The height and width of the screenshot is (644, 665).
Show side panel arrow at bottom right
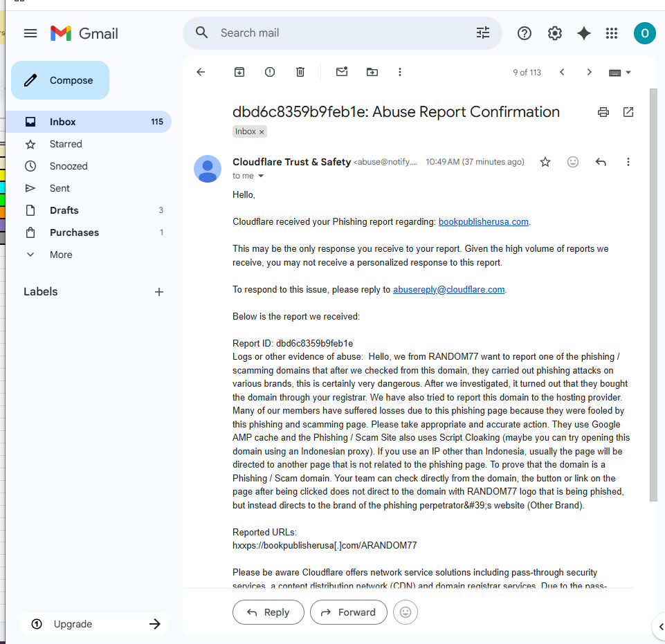[x=660, y=627]
